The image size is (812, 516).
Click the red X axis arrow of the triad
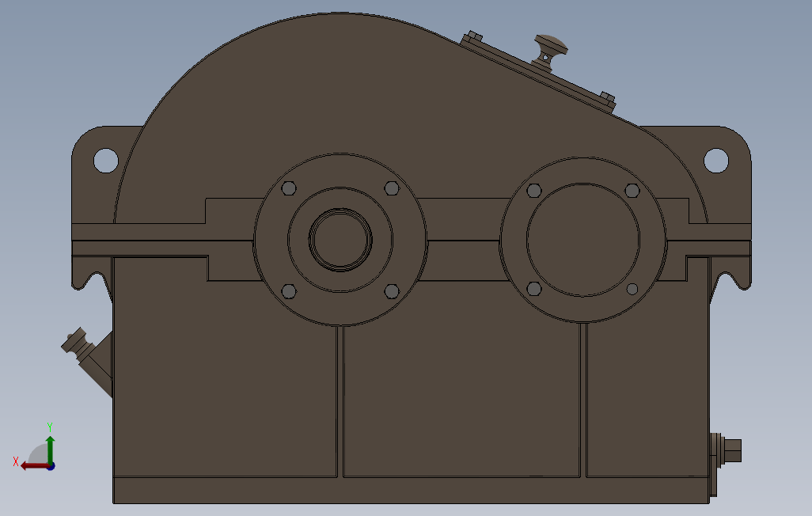pyautogui.click(x=35, y=466)
